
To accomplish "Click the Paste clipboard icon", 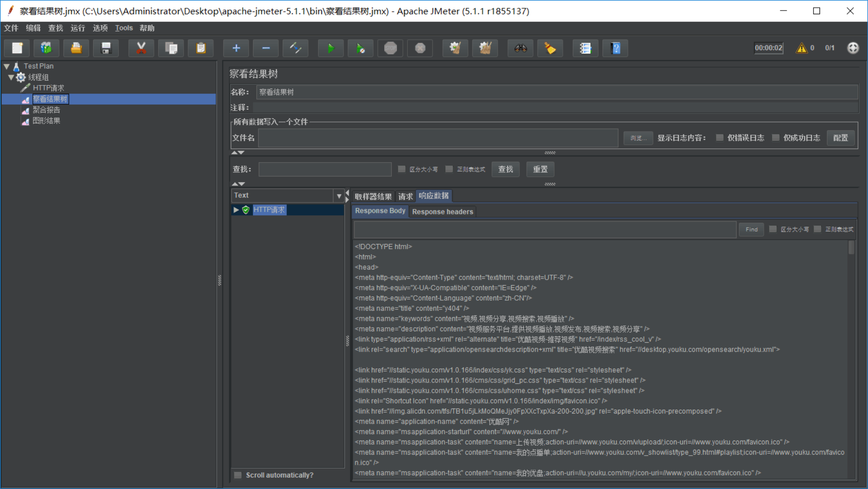I will pyautogui.click(x=201, y=48).
